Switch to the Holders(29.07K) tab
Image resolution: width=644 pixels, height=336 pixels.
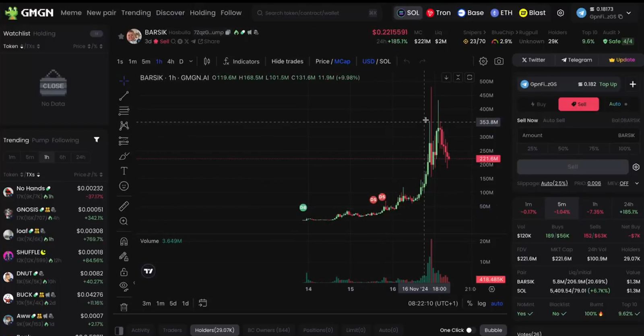(215, 330)
